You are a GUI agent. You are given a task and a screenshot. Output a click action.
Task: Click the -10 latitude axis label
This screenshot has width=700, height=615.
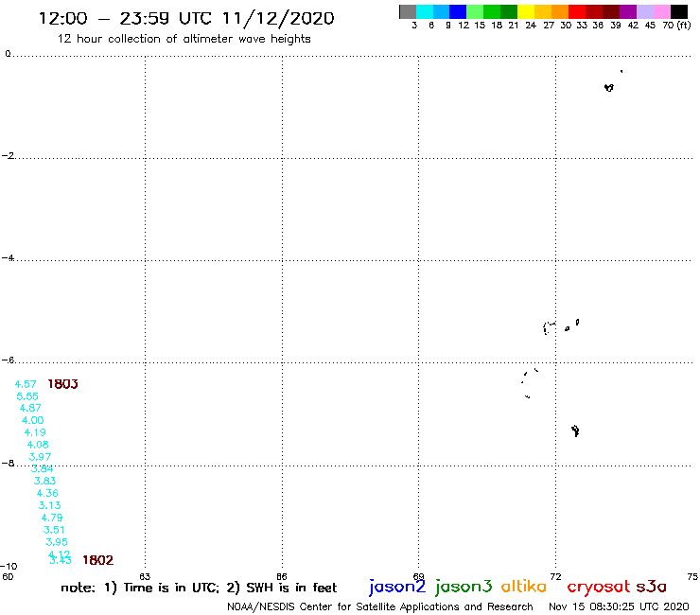point(9,567)
